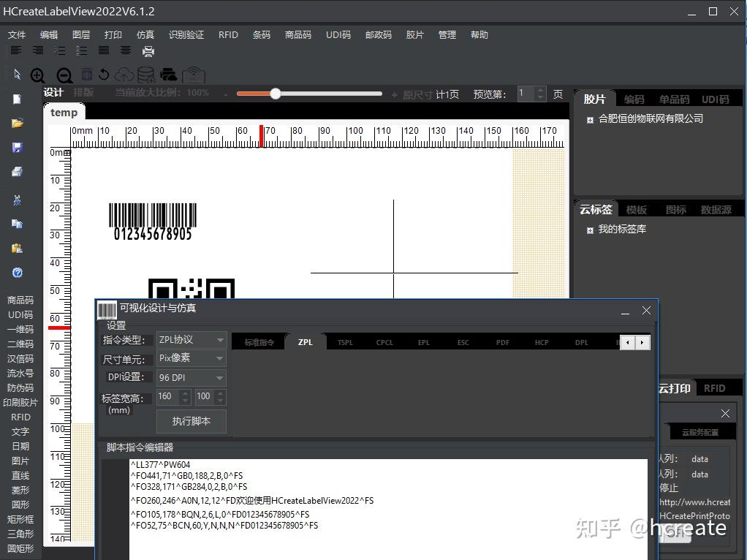Screen dimensions: 747x560
Task: Click the 云服务配置 button
Action: coord(699,431)
